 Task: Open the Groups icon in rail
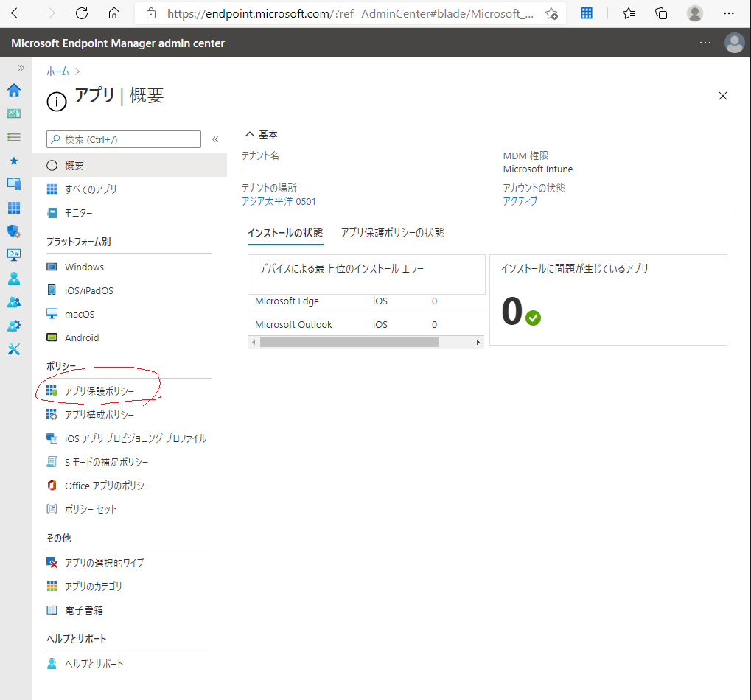point(14,302)
